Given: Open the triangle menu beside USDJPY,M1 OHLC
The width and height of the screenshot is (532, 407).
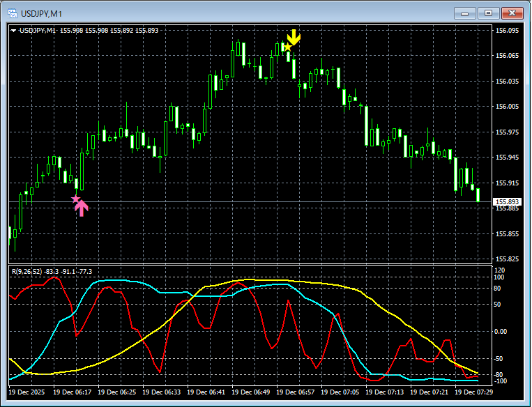Looking at the screenshot, I should (13, 30).
